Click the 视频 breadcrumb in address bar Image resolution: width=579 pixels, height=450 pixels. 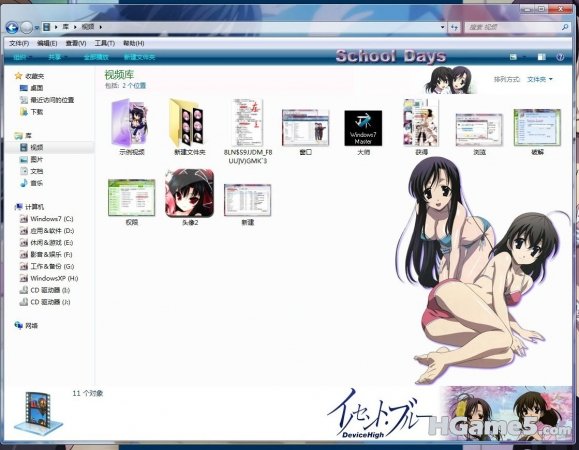[88, 27]
